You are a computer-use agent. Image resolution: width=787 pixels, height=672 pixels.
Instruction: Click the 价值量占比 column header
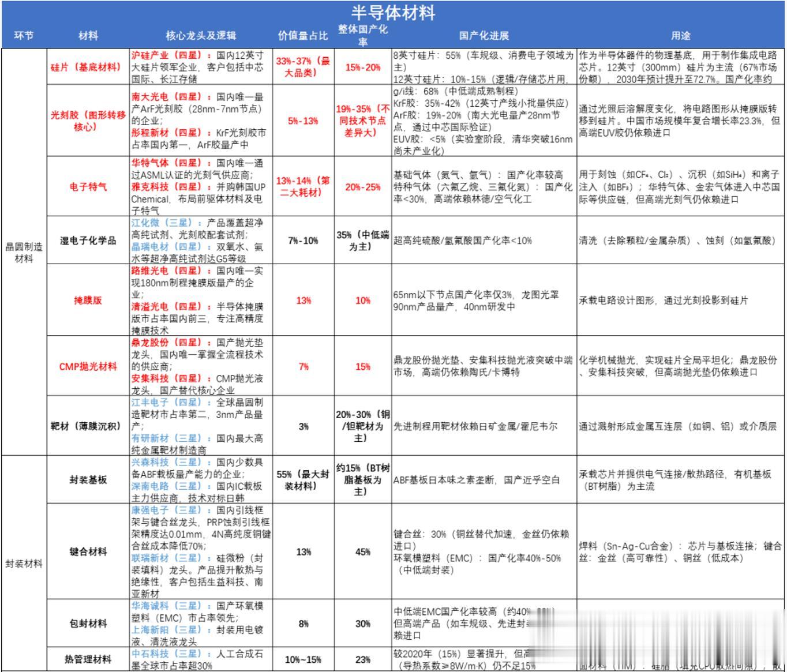(x=303, y=36)
